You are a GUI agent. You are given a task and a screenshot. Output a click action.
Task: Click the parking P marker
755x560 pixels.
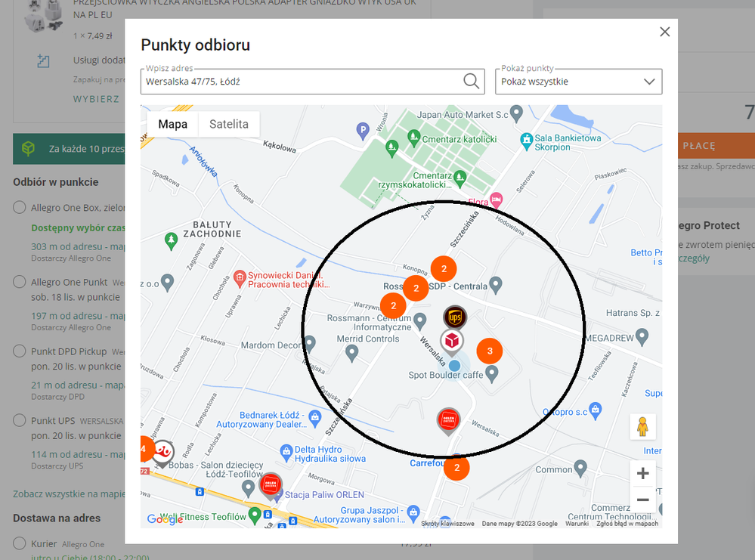(x=363, y=130)
